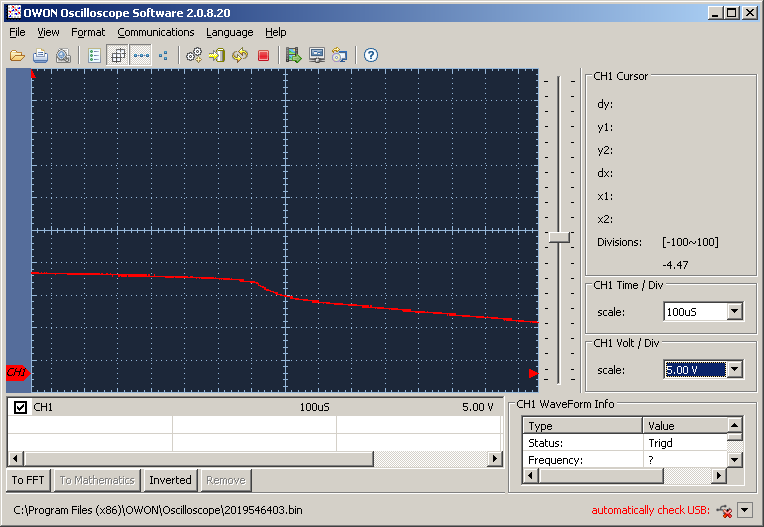Viewport: 764px width, 527px height.
Task: Click the Remove button
Action: (x=226, y=480)
